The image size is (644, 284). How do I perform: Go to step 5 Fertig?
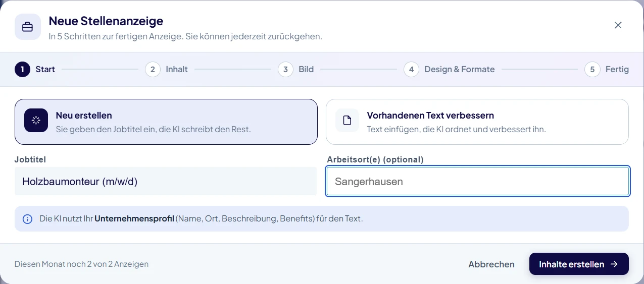coord(607,69)
